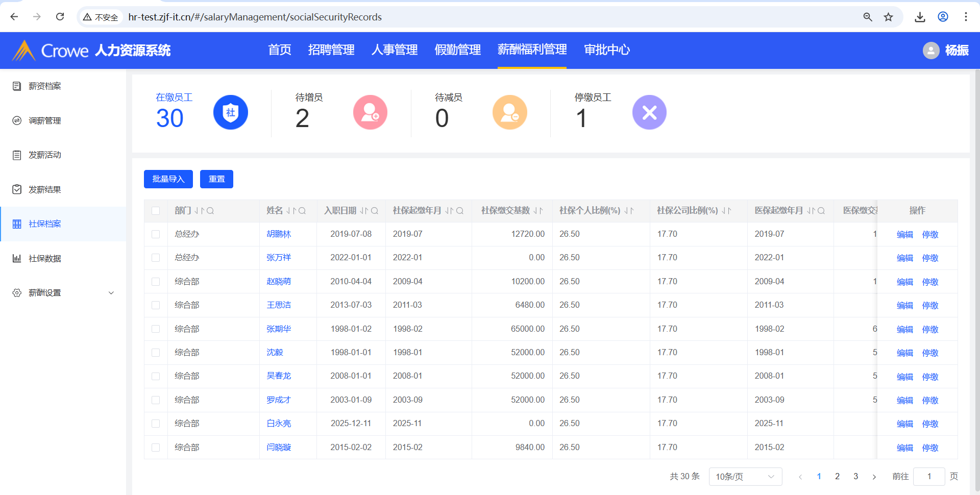Click the purple 停缴员工 X icon

coord(649,112)
